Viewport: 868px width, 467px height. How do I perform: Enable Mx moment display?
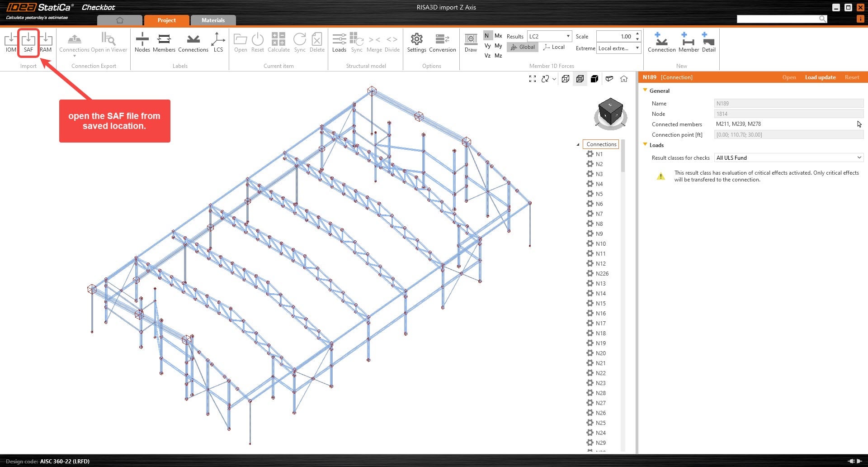coord(498,35)
